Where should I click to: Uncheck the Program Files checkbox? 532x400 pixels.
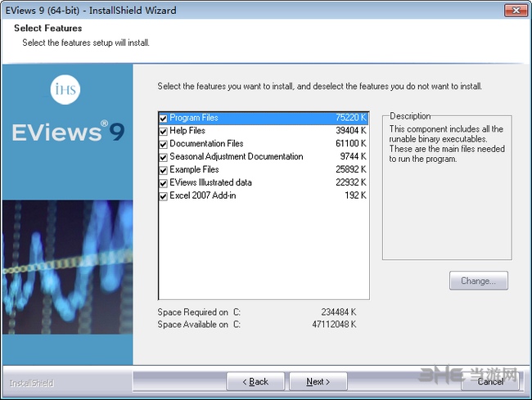pos(164,119)
